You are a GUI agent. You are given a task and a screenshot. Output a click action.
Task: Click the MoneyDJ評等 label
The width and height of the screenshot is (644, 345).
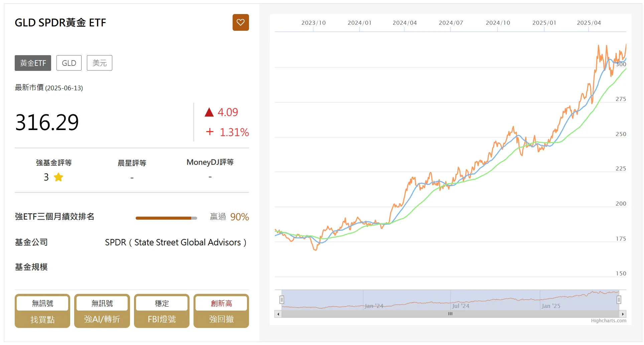[x=210, y=162]
